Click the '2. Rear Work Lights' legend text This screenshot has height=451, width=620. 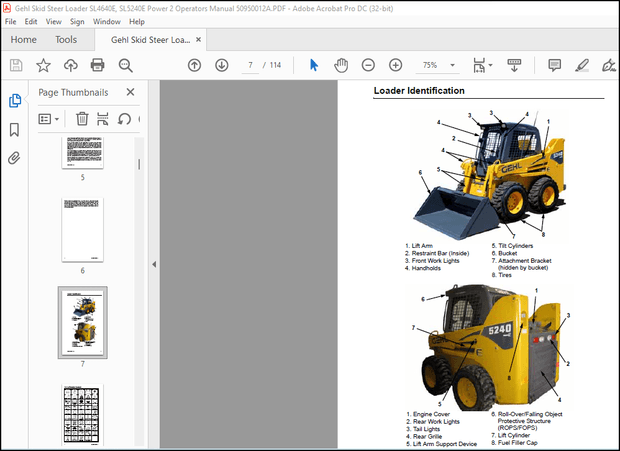pos(433,421)
